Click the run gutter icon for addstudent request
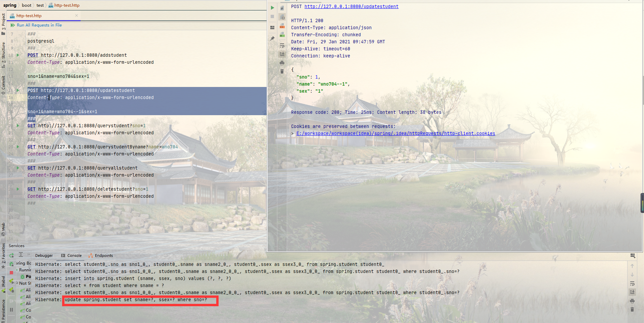 (x=18, y=55)
